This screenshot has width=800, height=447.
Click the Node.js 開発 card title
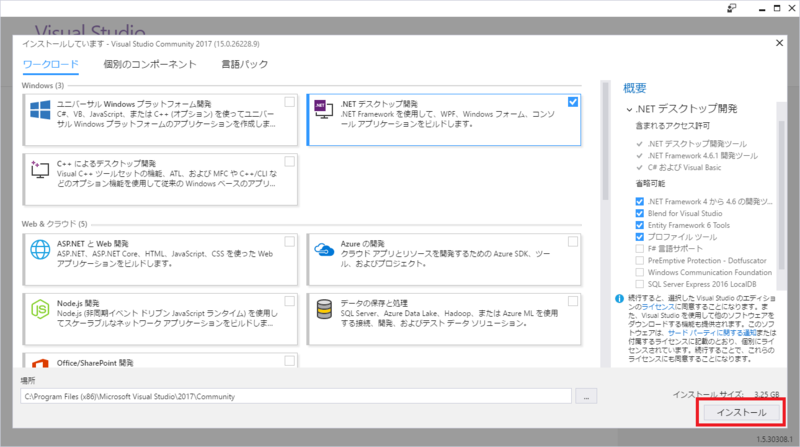point(78,304)
